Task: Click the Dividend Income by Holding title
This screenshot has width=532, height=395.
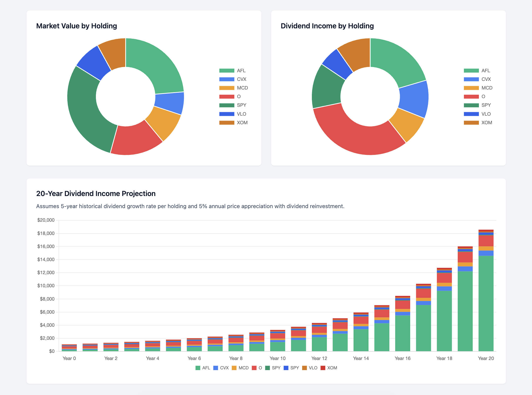Action: (x=327, y=26)
